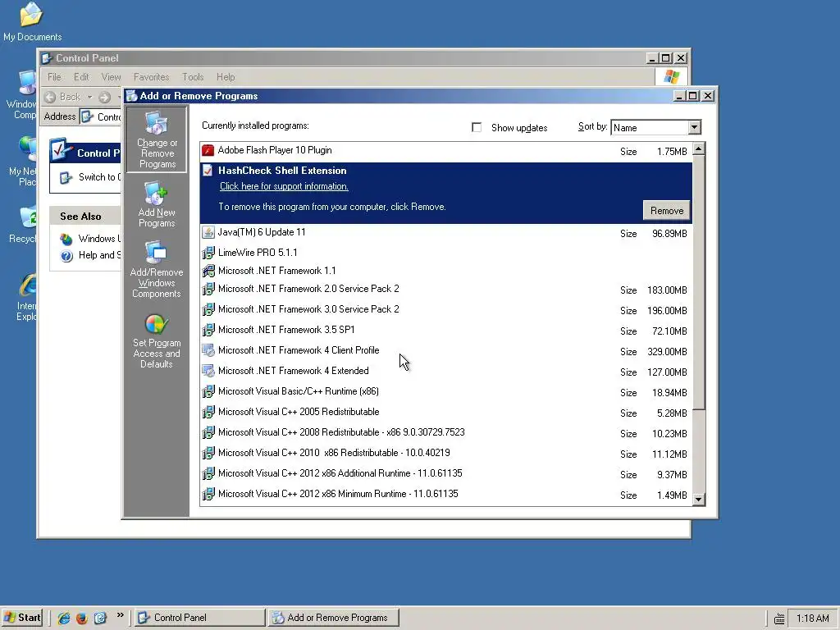Open Help menu in Control Panel

[226, 77]
